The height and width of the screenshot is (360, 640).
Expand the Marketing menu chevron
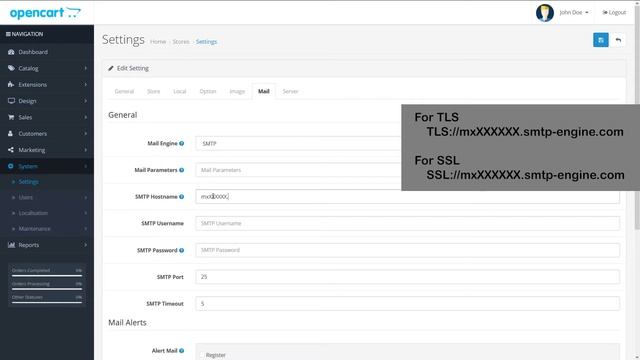pos(86,150)
